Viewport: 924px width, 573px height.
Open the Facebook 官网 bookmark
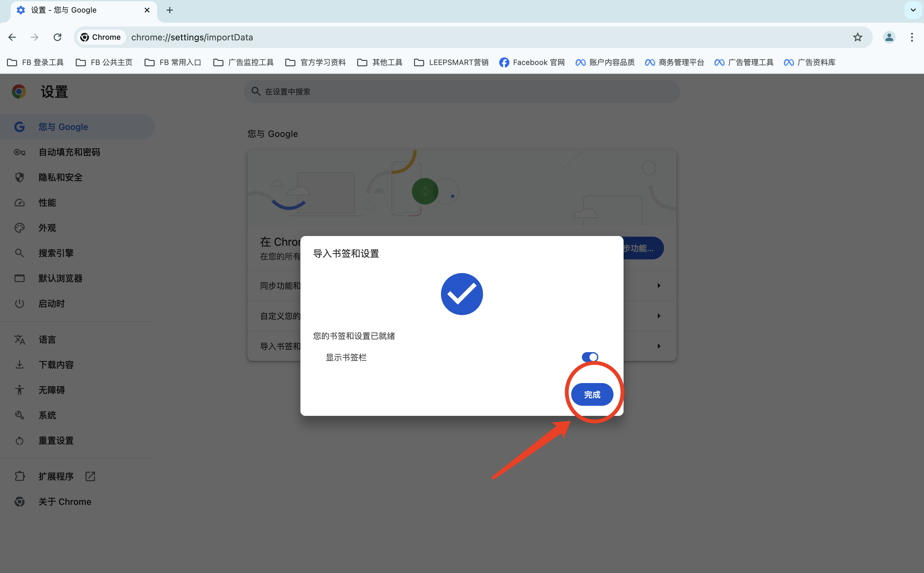[x=532, y=62]
